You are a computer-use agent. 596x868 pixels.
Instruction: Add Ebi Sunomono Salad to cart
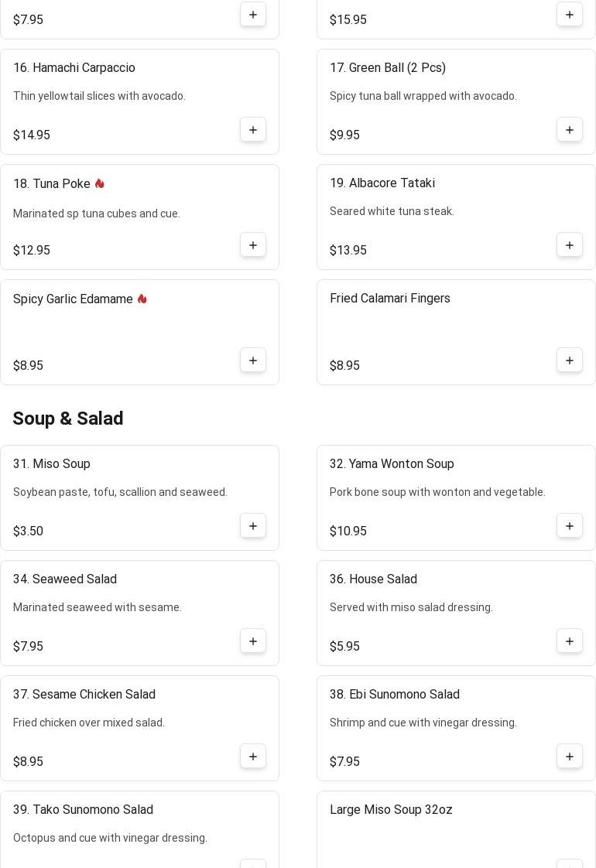tap(570, 757)
